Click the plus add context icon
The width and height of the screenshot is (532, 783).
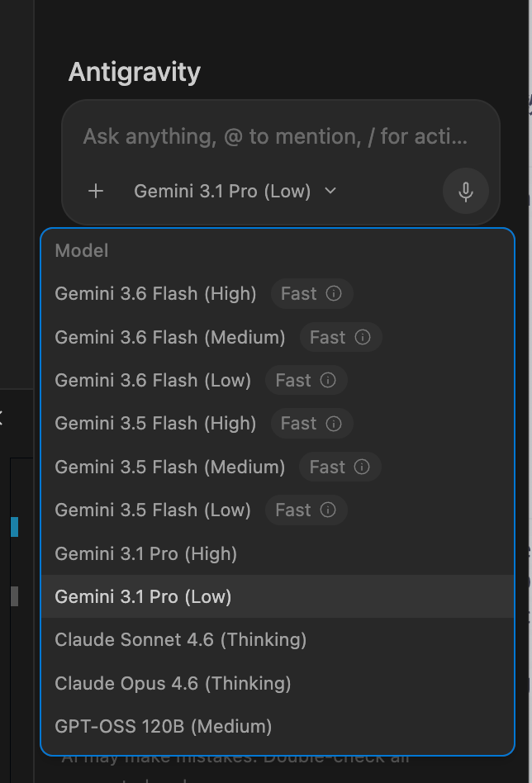tap(96, 192)
